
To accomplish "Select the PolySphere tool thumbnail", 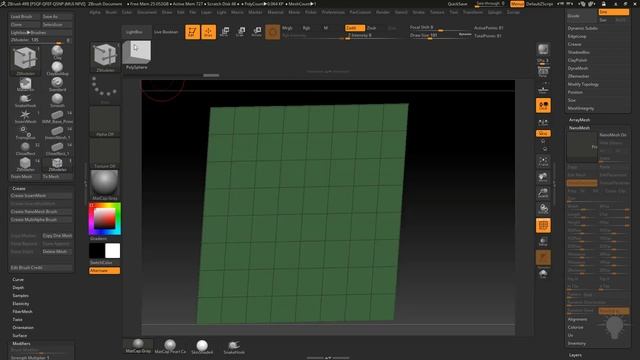I will 137,55.
